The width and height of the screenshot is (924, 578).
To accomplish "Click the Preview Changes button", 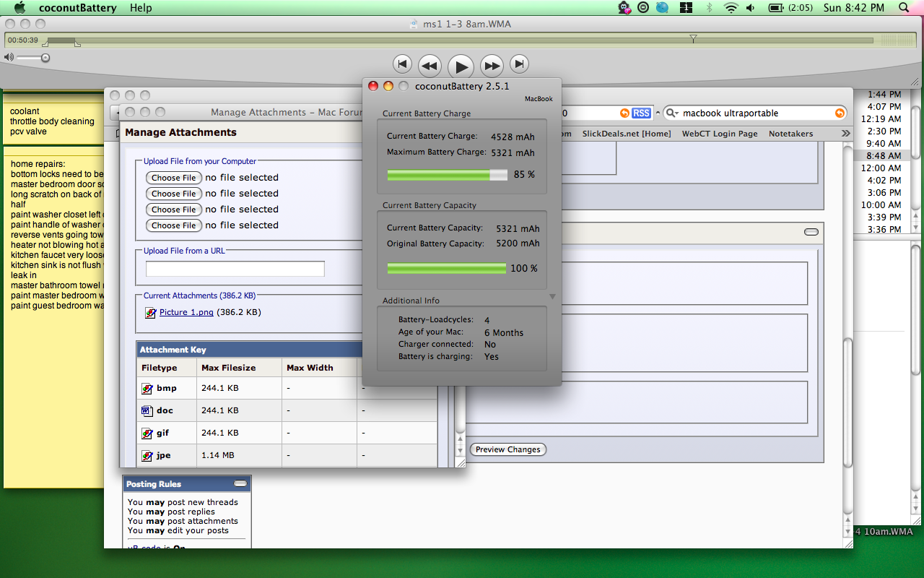I will click(x=508, y=449).
